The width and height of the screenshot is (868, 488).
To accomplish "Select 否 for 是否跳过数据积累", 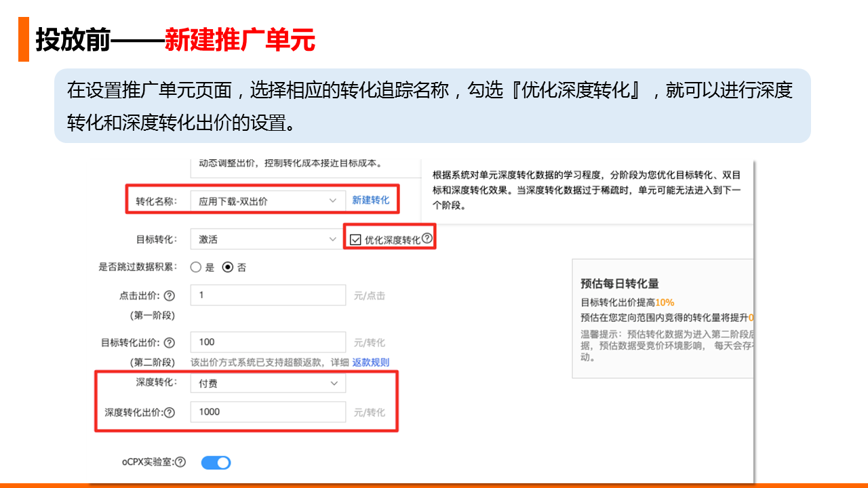I will tap(228, 267).
